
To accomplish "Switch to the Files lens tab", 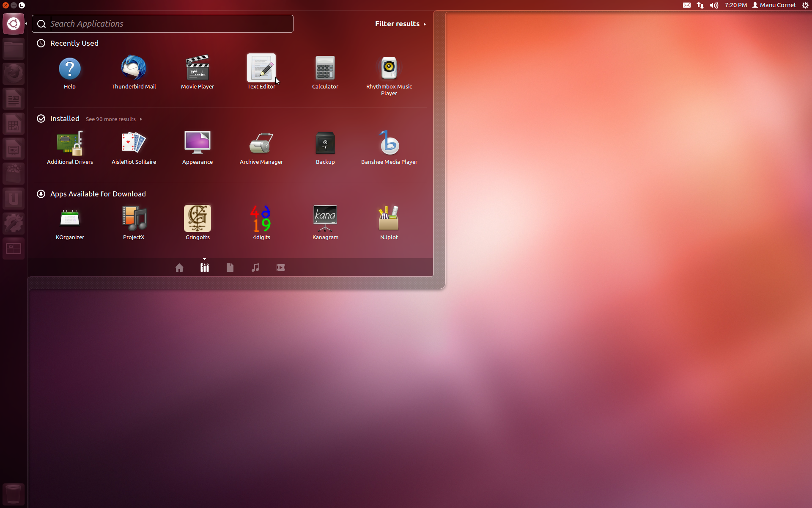I will [230, 268].
